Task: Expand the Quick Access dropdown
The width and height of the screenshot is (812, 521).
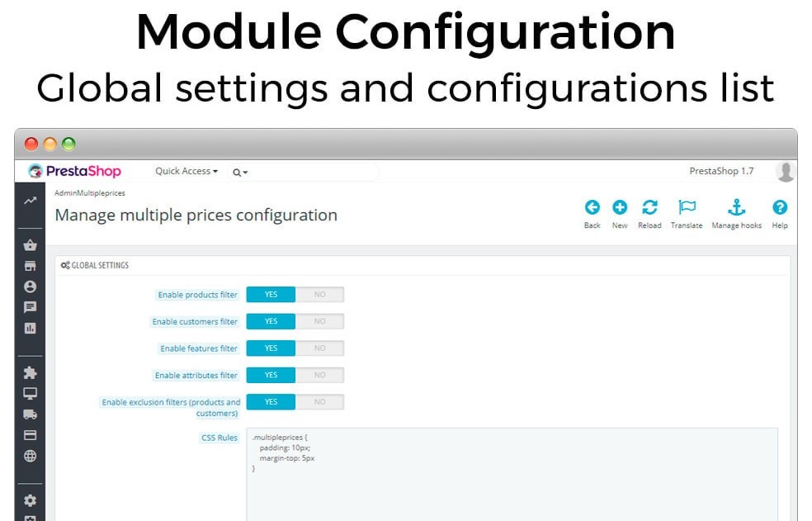Action: [186, 172]
